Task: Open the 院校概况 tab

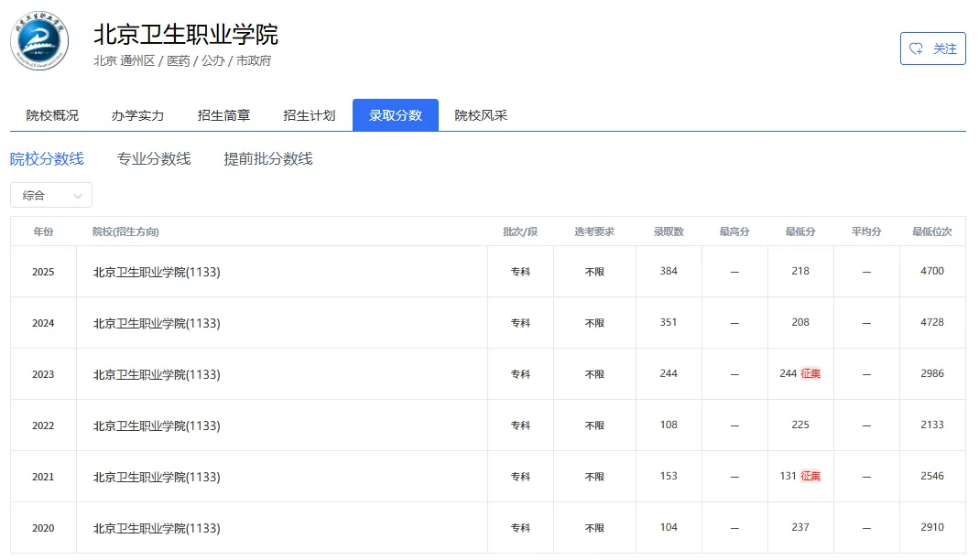Action: pos(52,115)
